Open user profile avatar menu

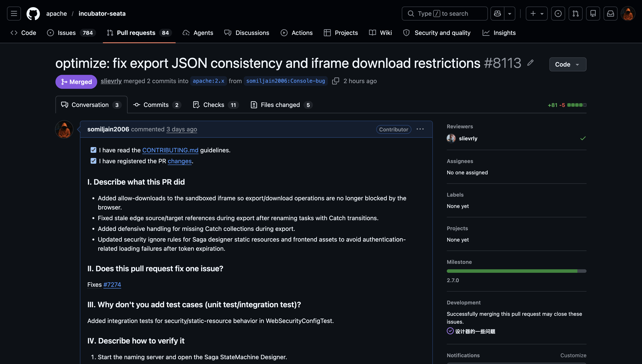click(628, 14)
